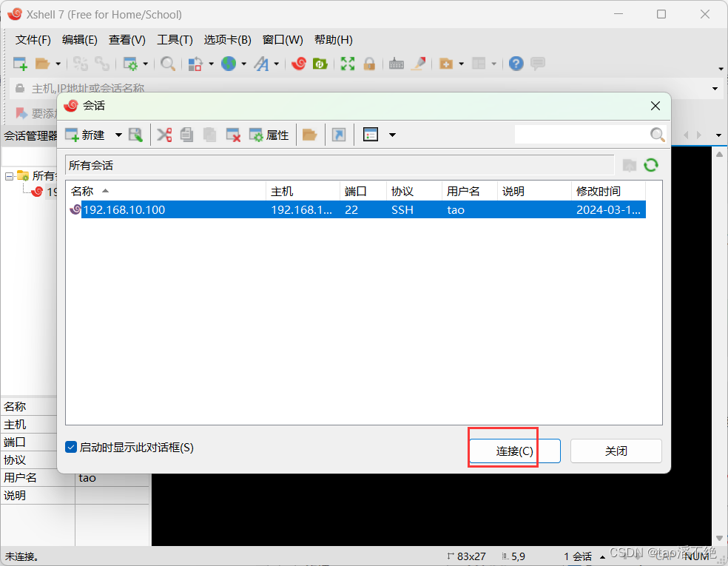Click 新建 new session button in dialog
This screenshot has width=728, height=566.
click(85, 135)
